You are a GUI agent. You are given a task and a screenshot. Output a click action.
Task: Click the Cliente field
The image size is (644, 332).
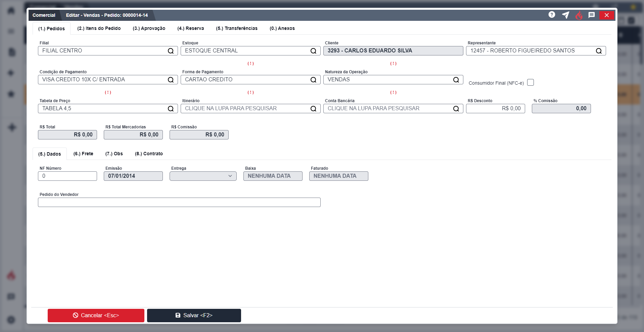point(393,51)
